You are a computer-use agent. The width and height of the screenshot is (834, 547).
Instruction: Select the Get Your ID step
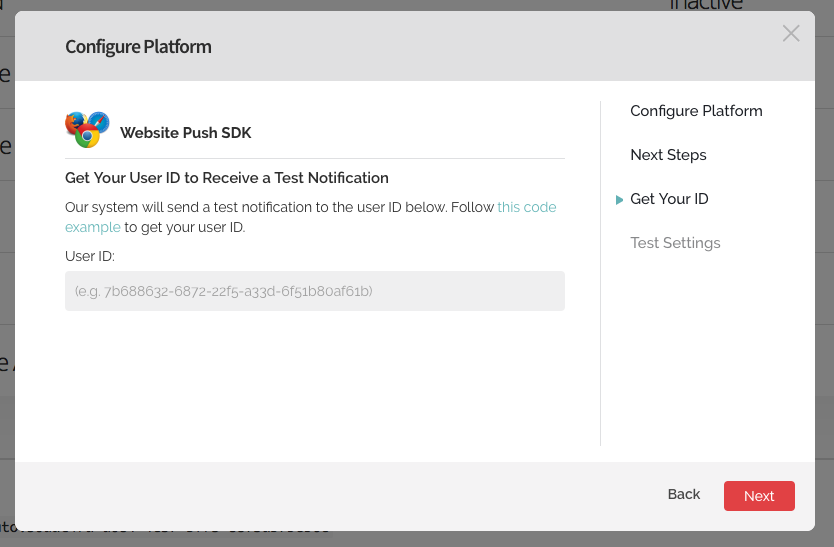pyautogui.click(x=669, y=199)
